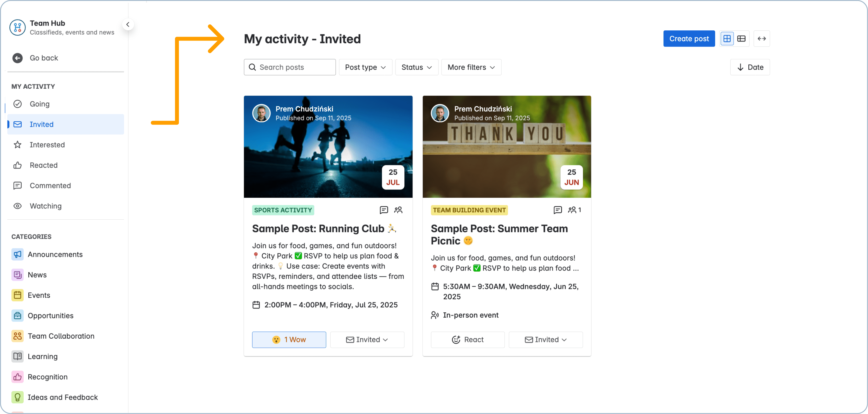
Task: Click Go back in the sidebar
Action: (x=44, y=58)
